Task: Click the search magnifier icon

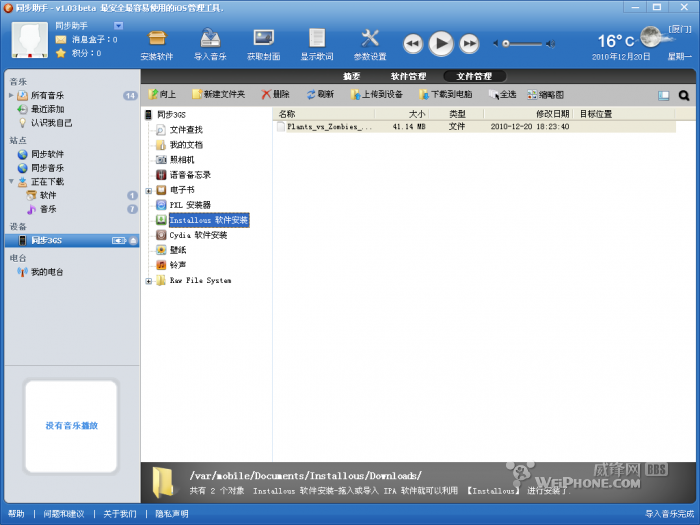Action: click(683, 95)
